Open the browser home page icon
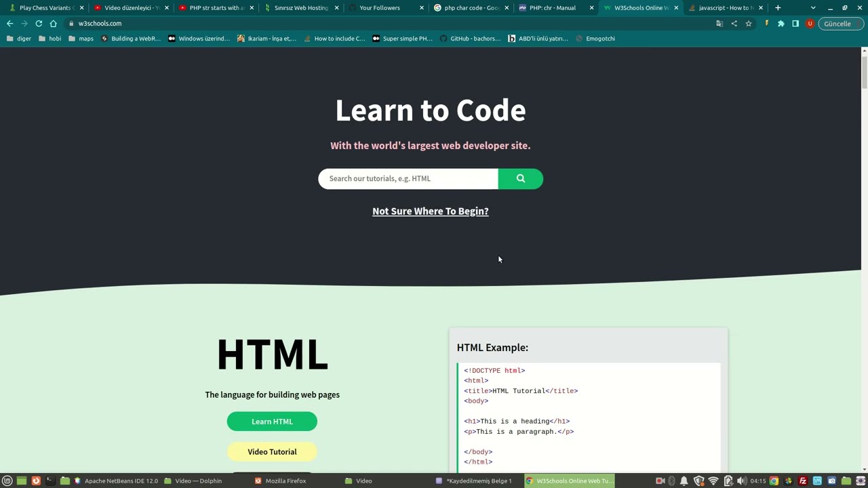 click(53, 23)
